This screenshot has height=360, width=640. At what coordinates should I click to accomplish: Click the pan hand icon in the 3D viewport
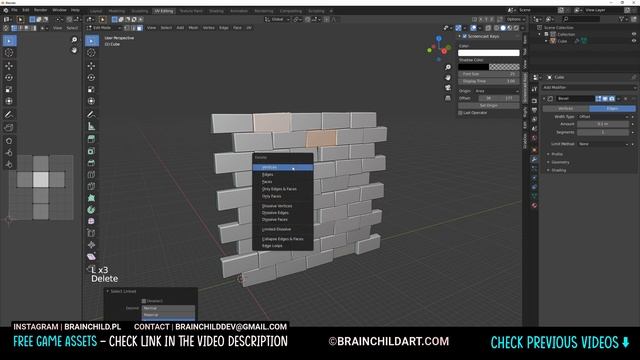[448, 78]
